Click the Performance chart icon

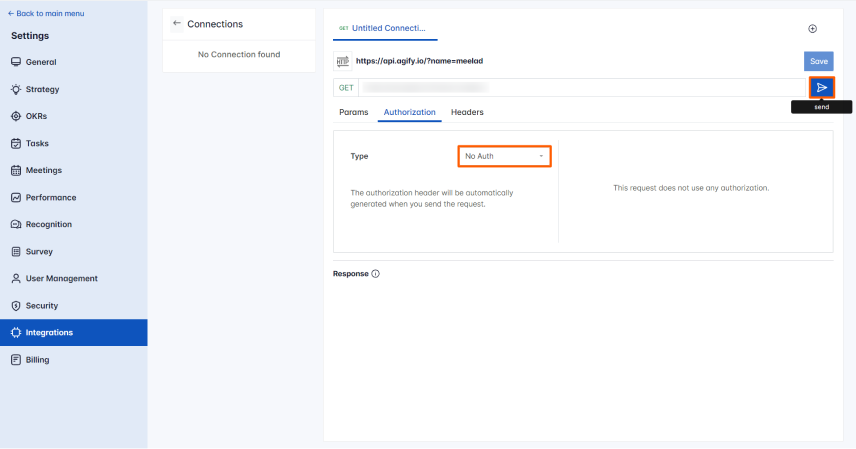pyautogui.click(x=16, y=197)
